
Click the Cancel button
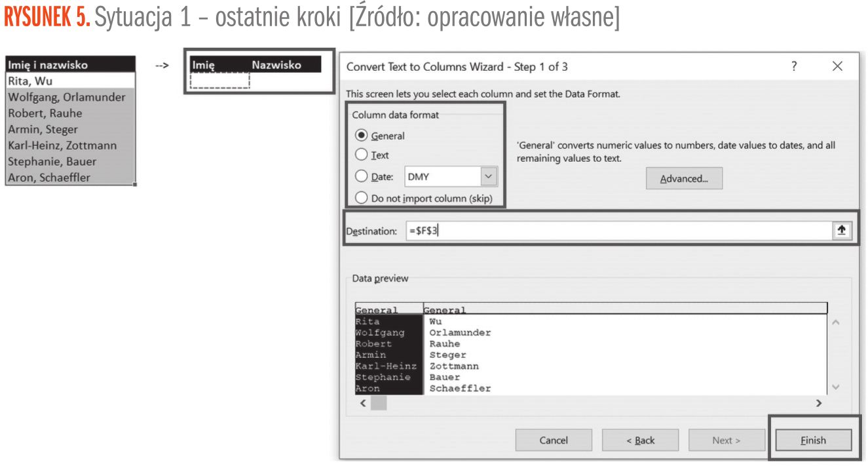tap(554, 440)
